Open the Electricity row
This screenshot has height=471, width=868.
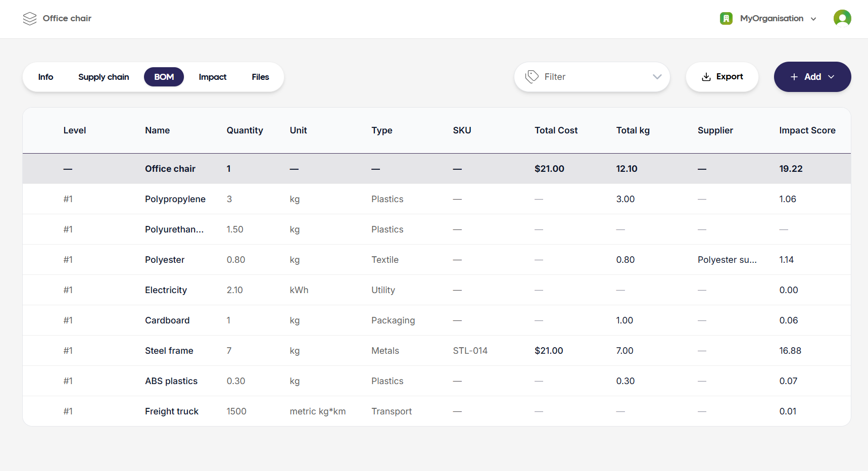(437, 290)
